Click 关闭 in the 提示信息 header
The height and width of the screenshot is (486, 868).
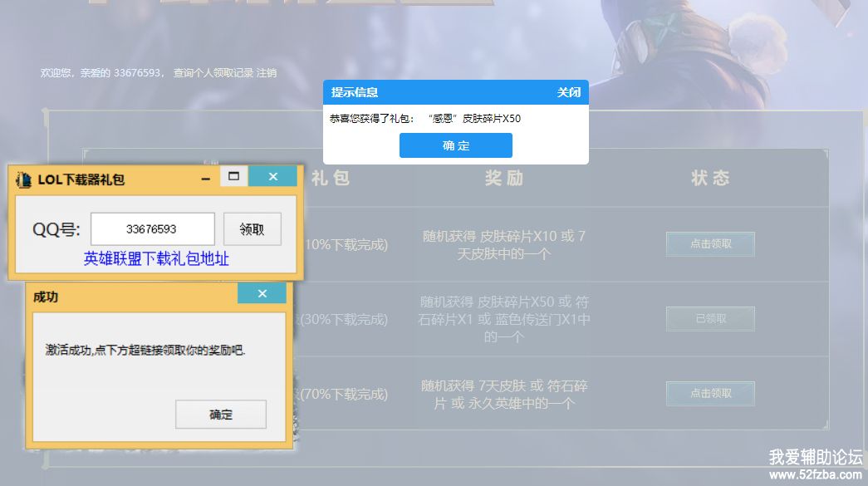[x=568, y=92]
